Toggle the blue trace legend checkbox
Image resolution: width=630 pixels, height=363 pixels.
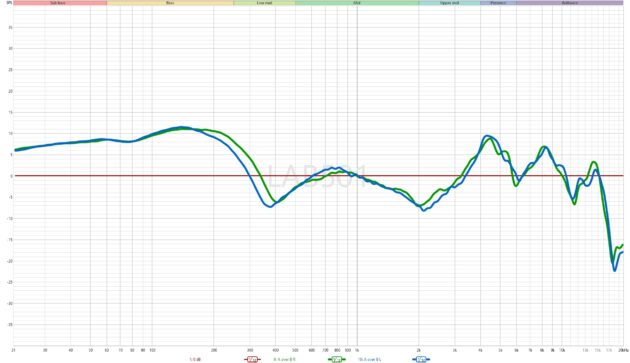click(x=421, y=359)
